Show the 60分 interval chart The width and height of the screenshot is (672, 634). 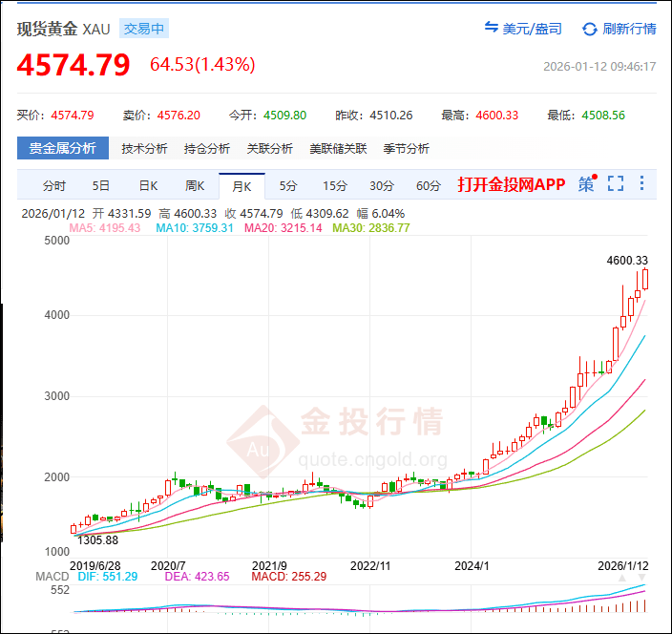429,185
